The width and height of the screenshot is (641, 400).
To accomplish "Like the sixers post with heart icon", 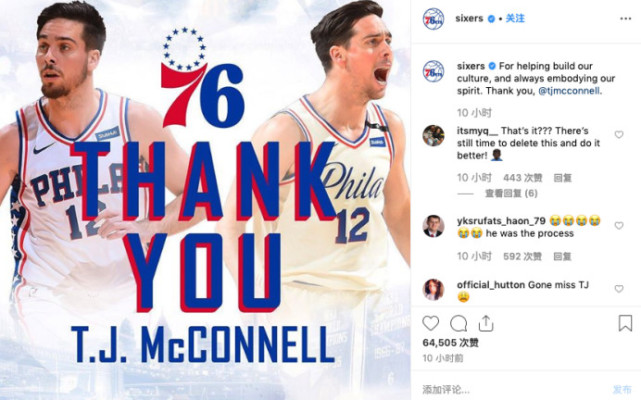I will click(x=430, y=324).
